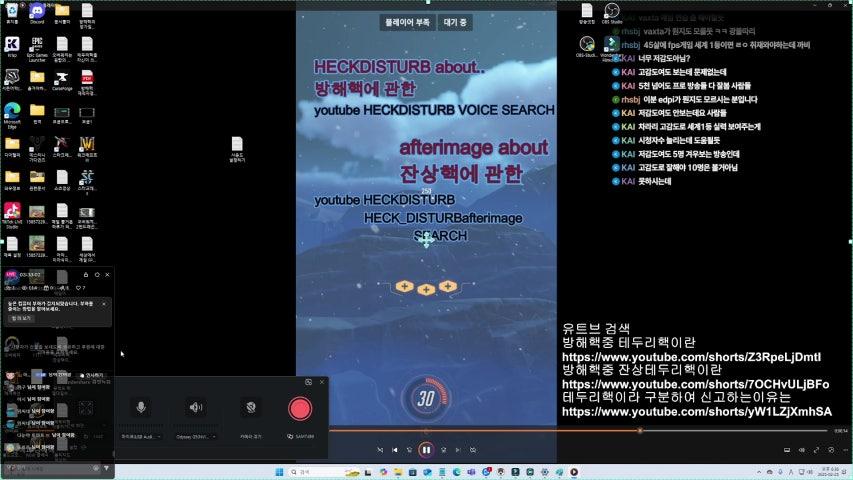Click the right plus hexagon slot in game
Viewport: 853px width, 480px height.
[x=448, y=286]
